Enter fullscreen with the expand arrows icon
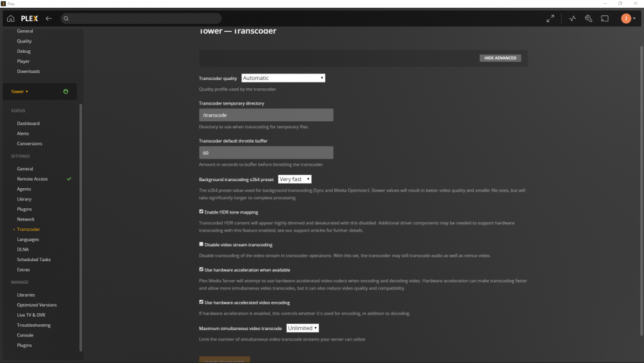644x363 pixels. pyautogui.click(x=551, y=19)
